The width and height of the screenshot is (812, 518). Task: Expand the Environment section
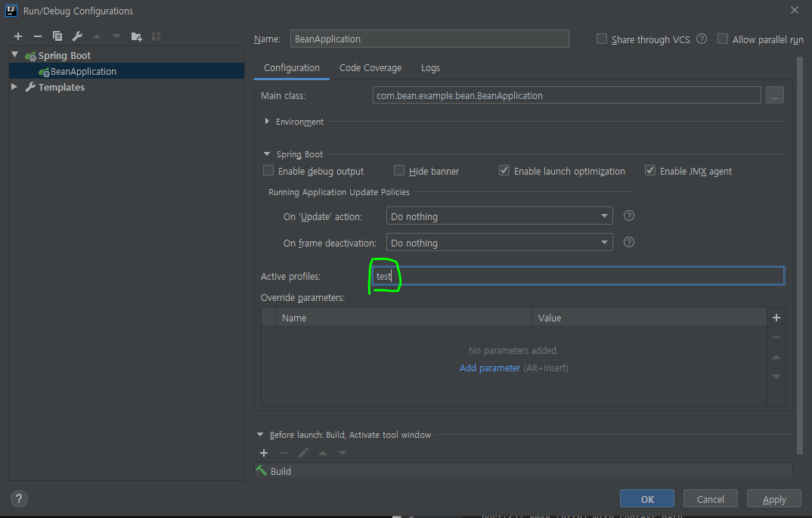tap(267, 121)
